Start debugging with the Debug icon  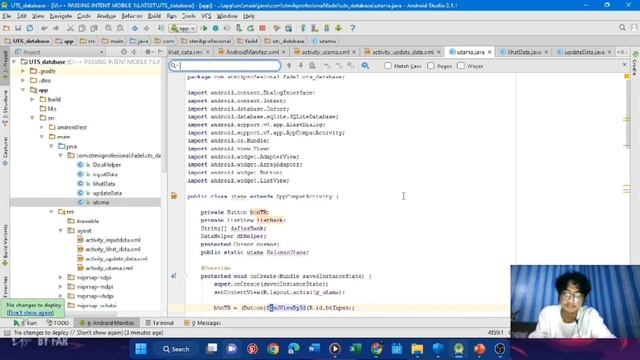pyautogui.click(x=216, y=28)
